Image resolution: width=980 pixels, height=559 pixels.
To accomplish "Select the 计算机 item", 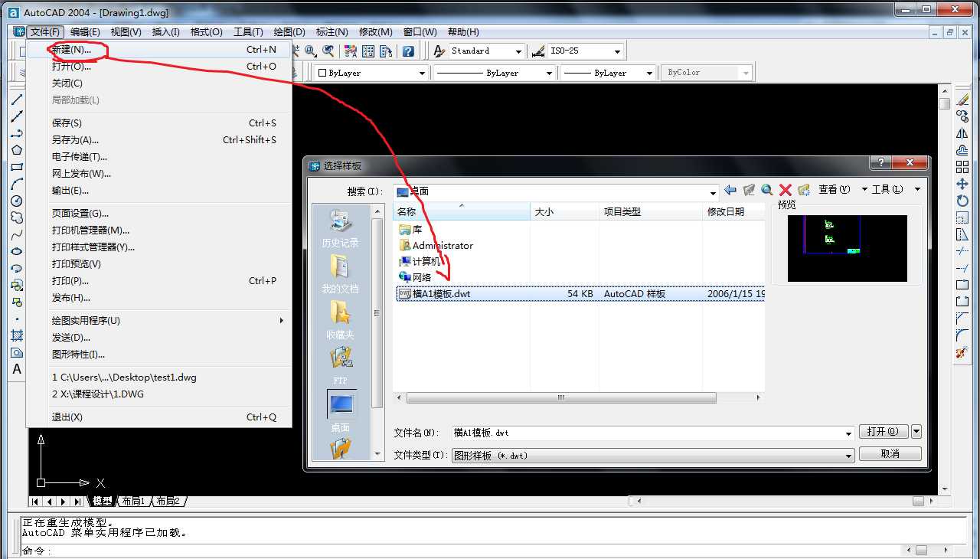I will point(420,262).
